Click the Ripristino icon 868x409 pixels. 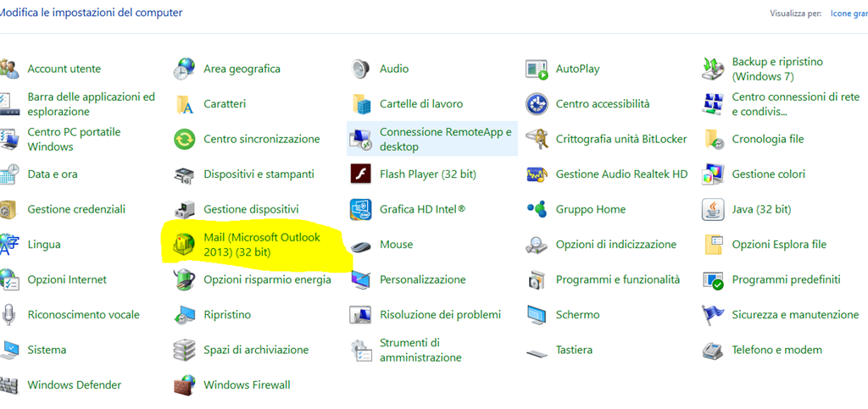pyautogui.click(x=184, y=315)
